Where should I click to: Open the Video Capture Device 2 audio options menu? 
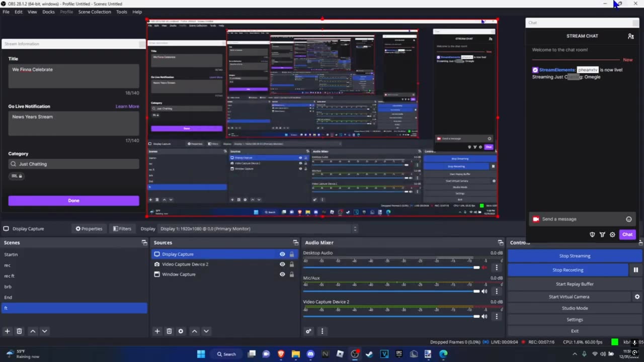coord(497,316)
